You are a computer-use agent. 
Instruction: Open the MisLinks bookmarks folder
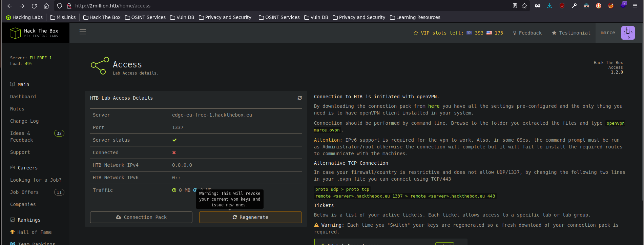(x=63, y=17)
